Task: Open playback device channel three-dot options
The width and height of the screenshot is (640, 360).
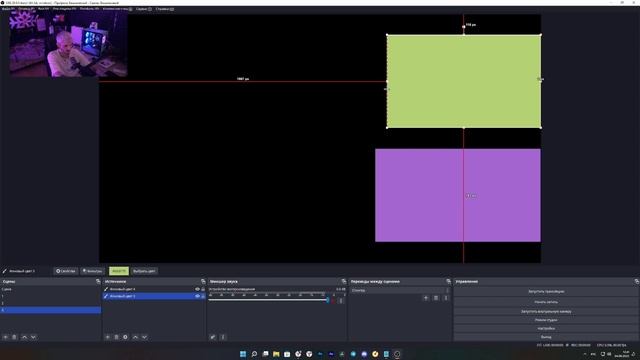Action: point(341,301)
